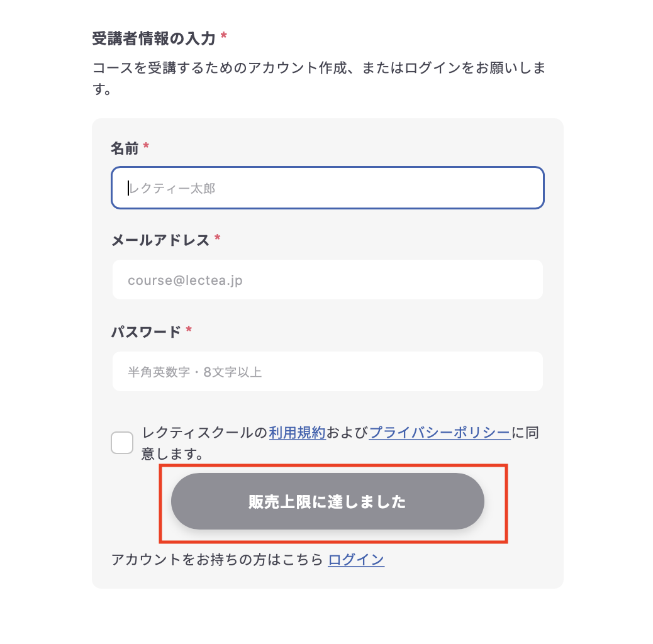Click the red asterisk beside 受講者情報の入力
The width and height of the screenshot is (653, 644).
click(224, 38)
